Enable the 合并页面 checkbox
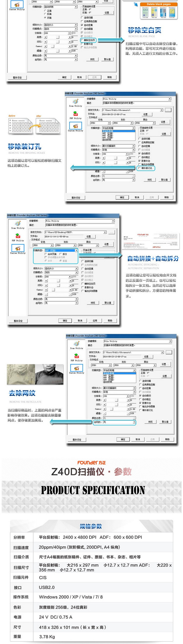Screen dimensions: 183x644 (46, 254)
